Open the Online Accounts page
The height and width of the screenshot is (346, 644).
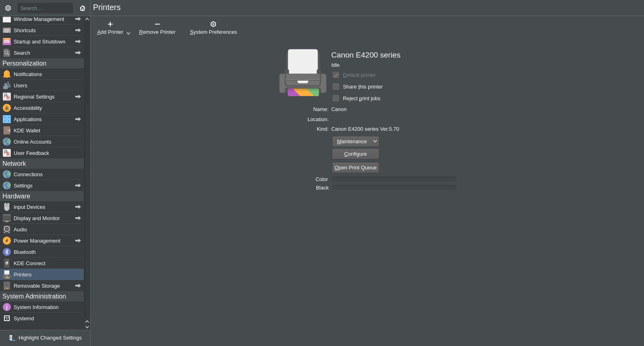click(x=42, y=142)
